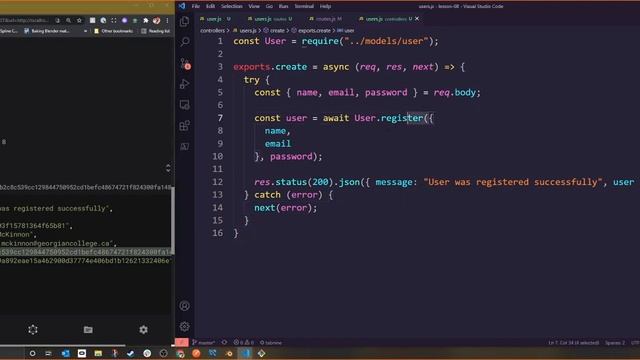The image size is (640, 360).
Task: Click the up-down arrows control in browser panel
Action: pyautogui.click(x=168, y=168)
